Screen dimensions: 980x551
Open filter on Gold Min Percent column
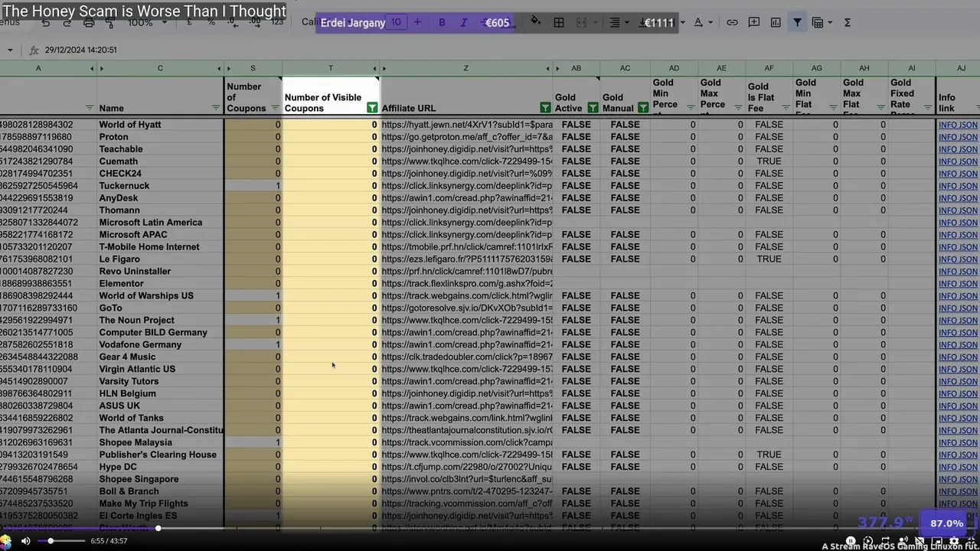[x=691, y=108]
